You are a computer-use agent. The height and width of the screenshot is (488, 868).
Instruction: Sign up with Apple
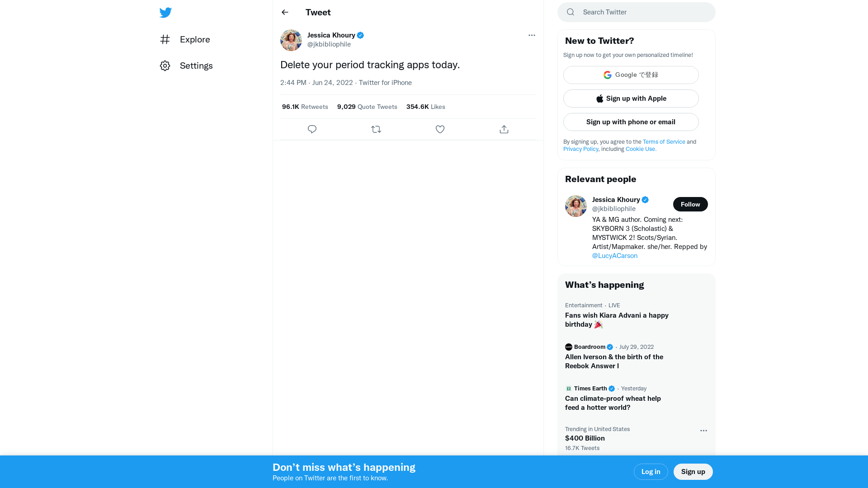tap(631, 98)
